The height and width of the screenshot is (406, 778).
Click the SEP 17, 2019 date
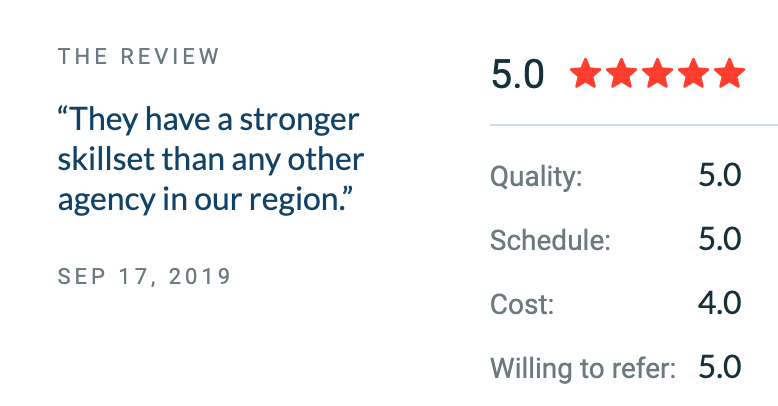tap(144, 276)
